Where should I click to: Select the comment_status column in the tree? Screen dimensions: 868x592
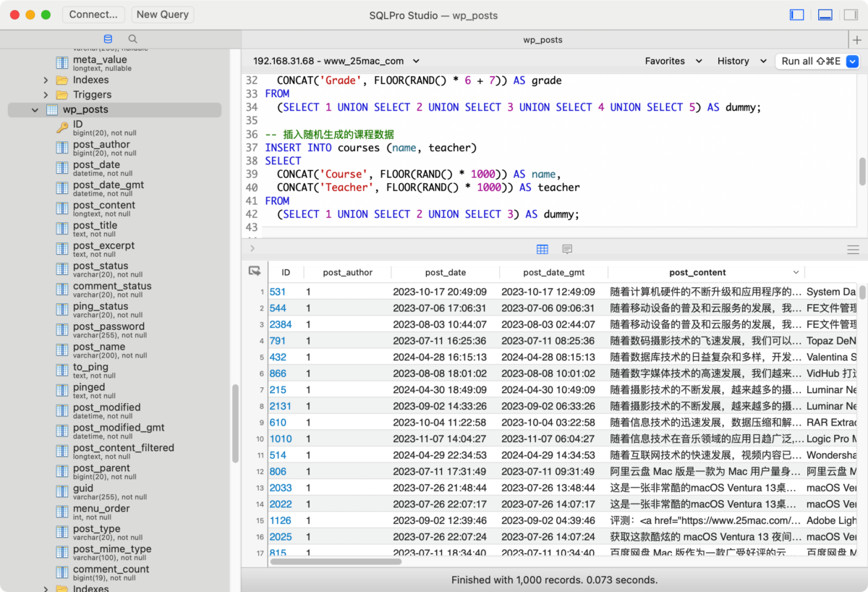tap(112, 289)
